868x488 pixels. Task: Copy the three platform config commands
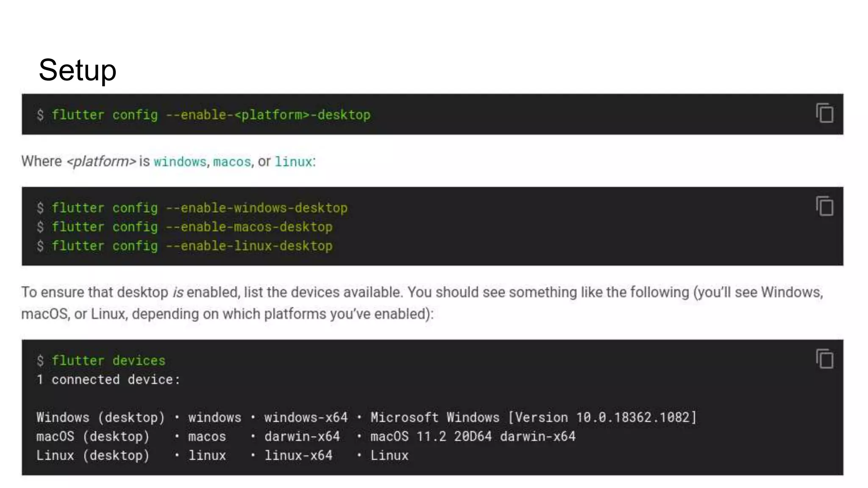pos(825,206)
